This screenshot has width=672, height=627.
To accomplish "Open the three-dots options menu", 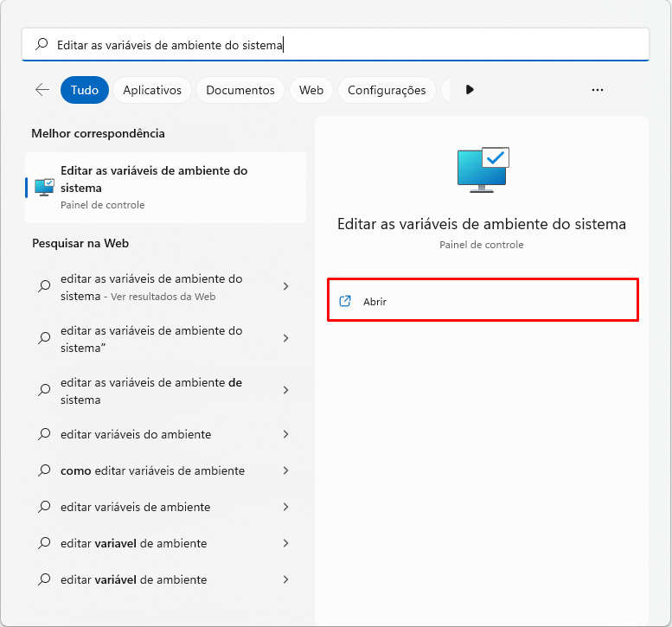I will [598, 90].
